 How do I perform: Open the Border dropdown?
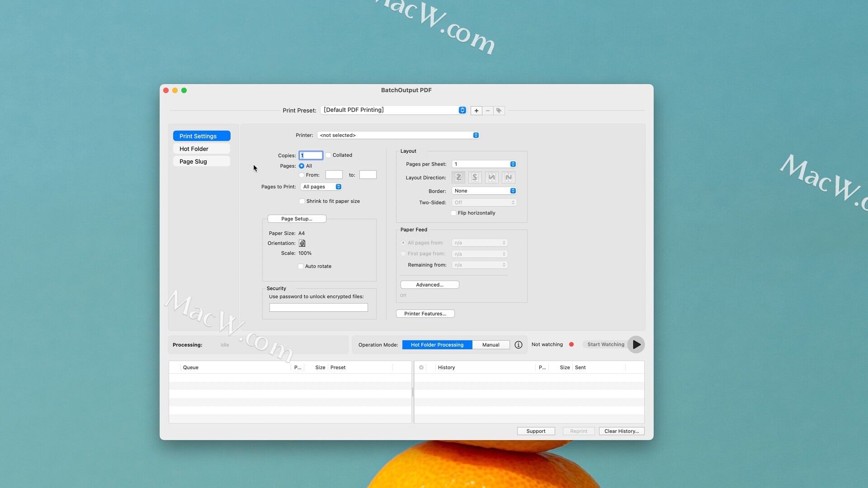click(484, 191)
